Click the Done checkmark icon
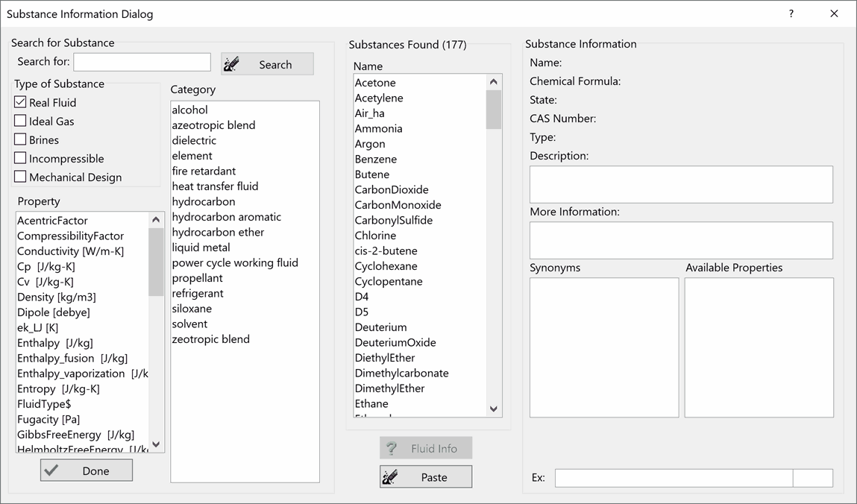857x504 pixels. click(x=51, y=470)
